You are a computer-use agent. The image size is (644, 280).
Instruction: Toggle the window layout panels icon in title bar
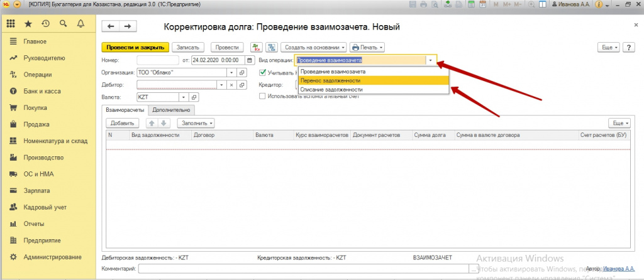[x=543, y=4]
